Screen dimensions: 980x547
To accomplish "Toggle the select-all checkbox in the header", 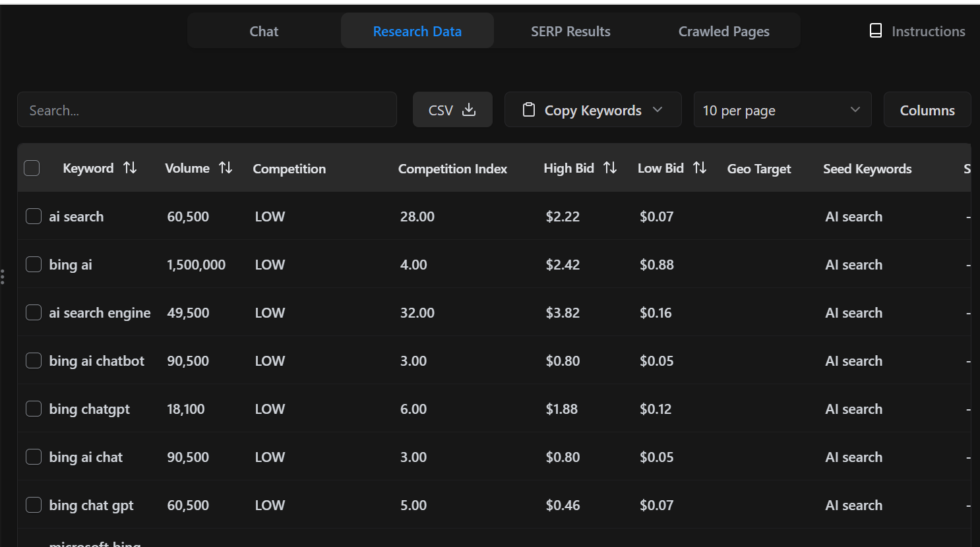I will [32, 168].
